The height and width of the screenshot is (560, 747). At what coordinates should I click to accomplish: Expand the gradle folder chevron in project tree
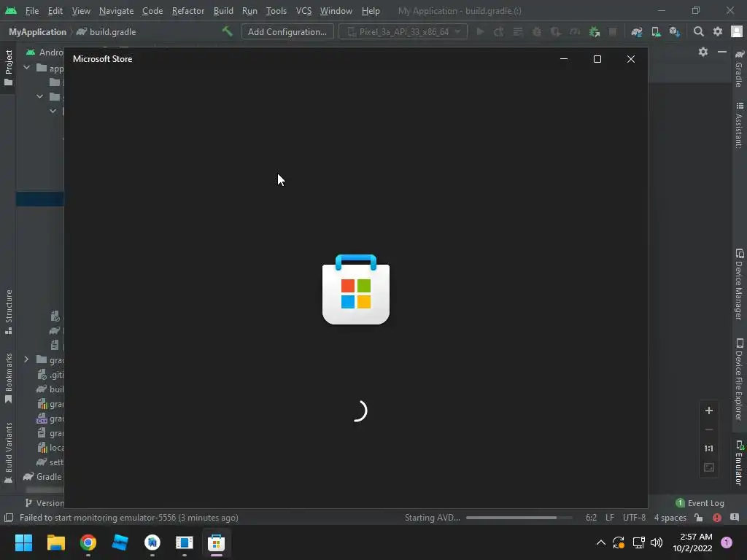pos(27,359)
